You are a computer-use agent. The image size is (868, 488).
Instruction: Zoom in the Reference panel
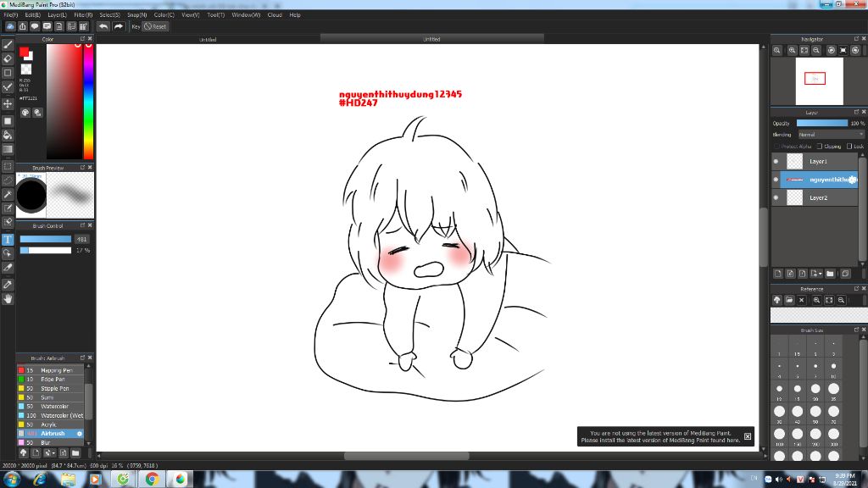coord(816,300)
